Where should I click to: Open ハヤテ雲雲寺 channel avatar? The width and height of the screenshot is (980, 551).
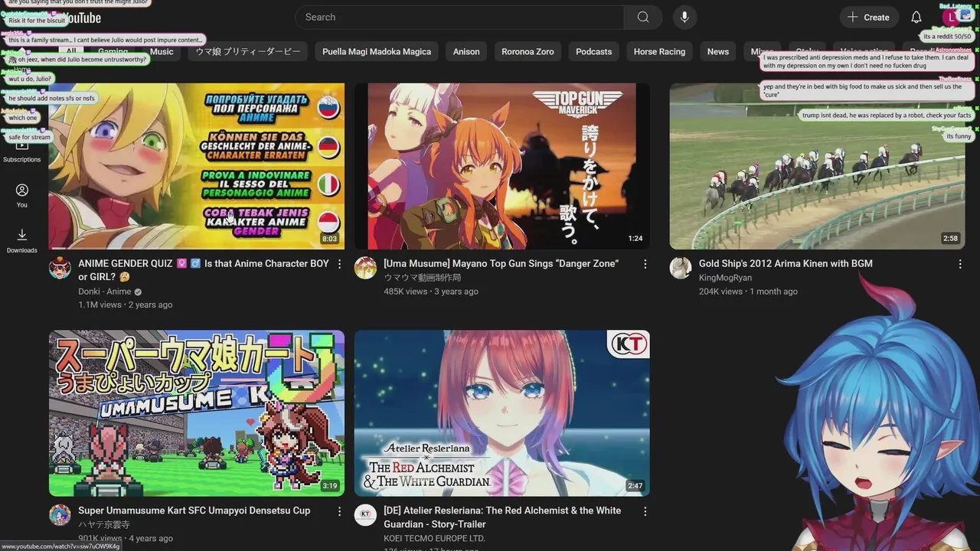60,515
